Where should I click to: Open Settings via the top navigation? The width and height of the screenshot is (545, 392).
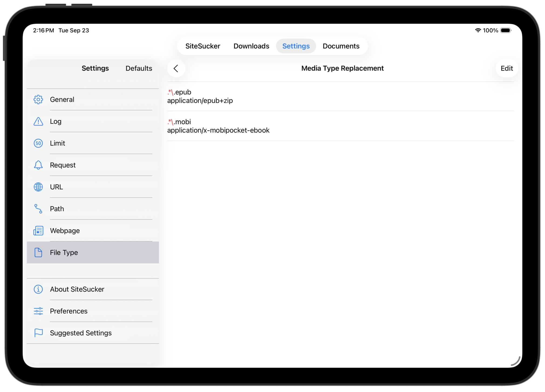[x=296, y=46]
